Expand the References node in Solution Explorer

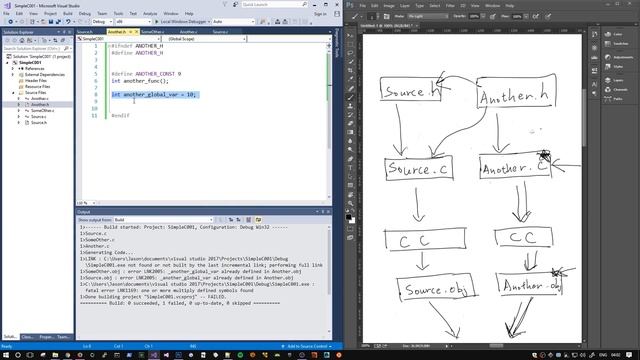pyautogui.click(x=13, y=69)
